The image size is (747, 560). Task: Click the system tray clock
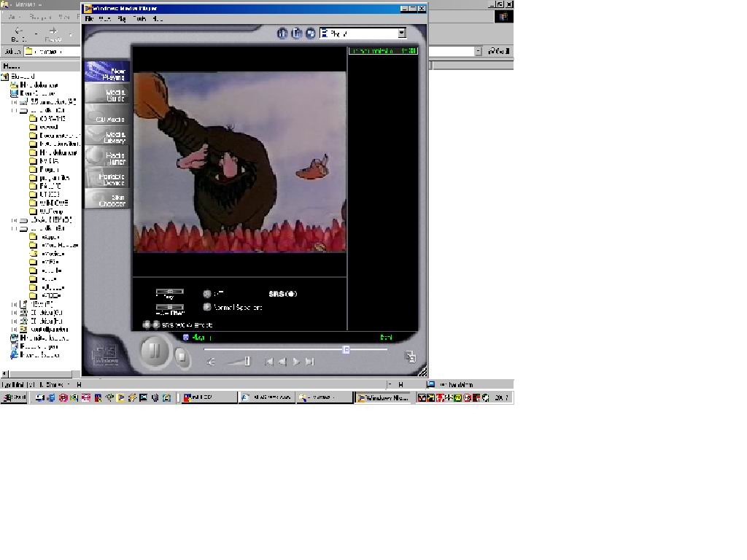tap(500, 397)
